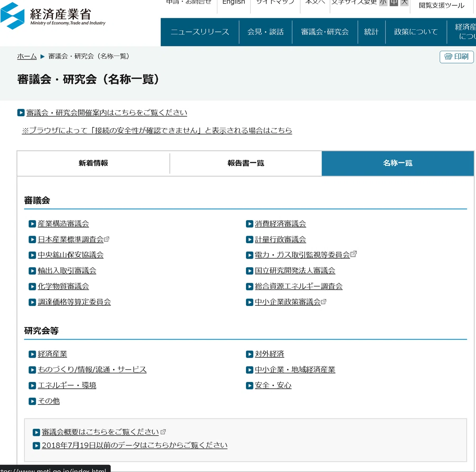Screen dimensions: 476x472
Task: Open 総合資源エネルギー調査会 link
Action: click(x=299, y=287)
